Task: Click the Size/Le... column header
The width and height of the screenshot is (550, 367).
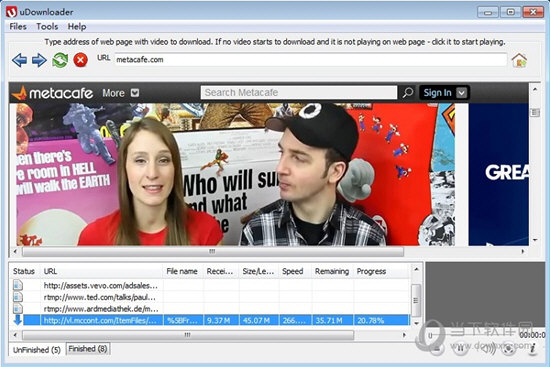Action: click(259, 271)
